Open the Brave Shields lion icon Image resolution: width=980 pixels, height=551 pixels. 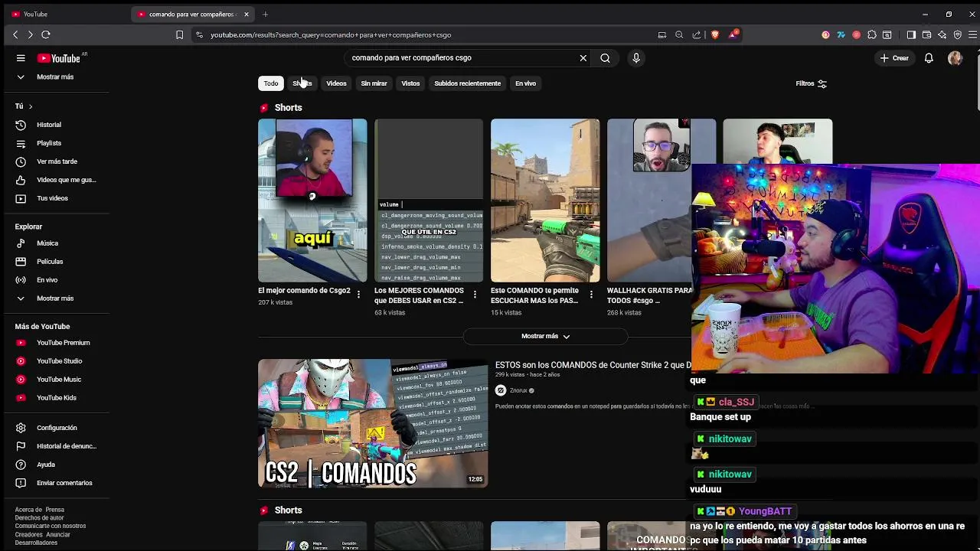pyautogui.click(x=715, y=34)
